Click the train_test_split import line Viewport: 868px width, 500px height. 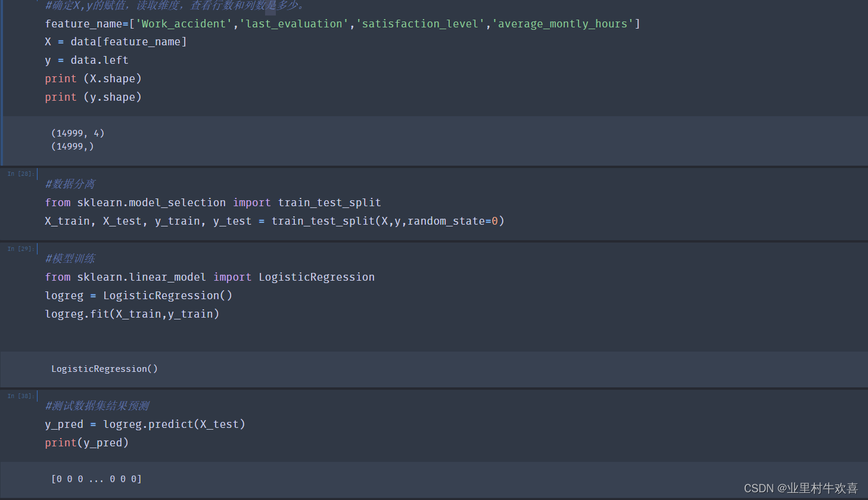[x=213, y=203]
